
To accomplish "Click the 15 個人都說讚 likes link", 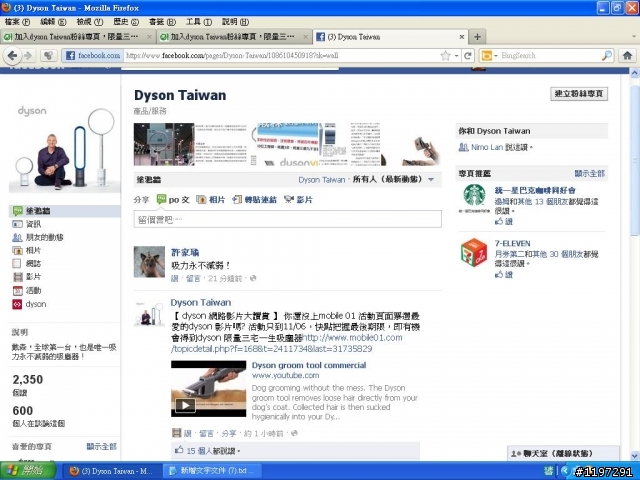I will coord(213,451).
